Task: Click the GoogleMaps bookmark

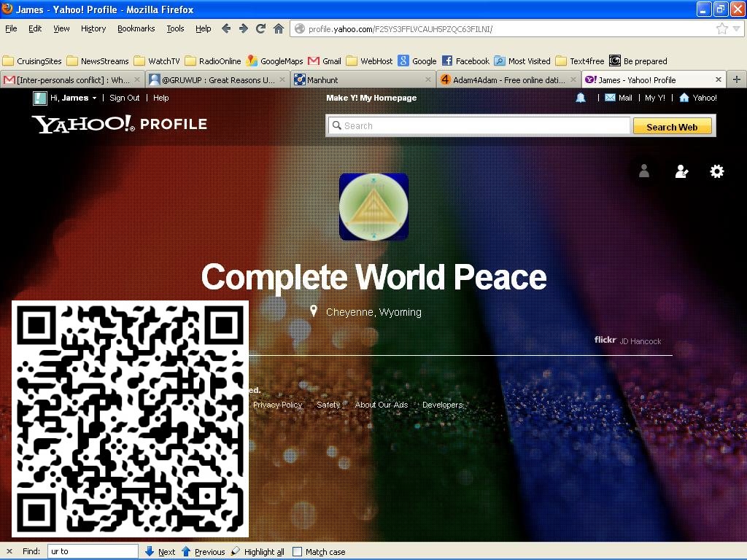Action: [275, 61]
